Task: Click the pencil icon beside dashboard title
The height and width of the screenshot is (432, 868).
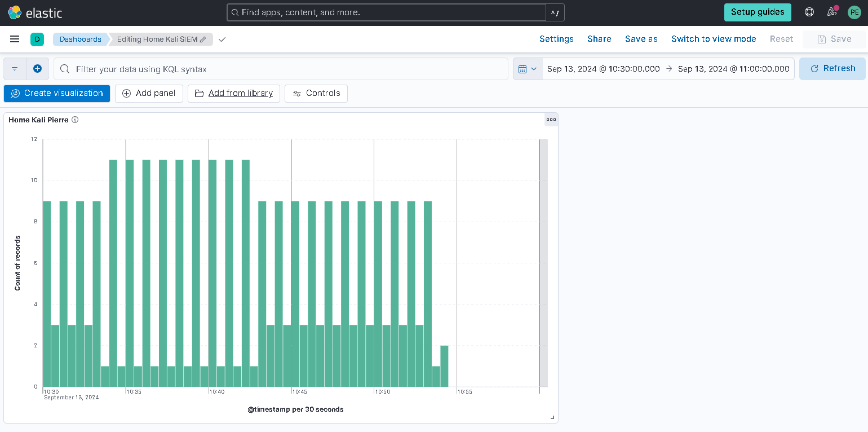Action: click(x=203, y=39)
